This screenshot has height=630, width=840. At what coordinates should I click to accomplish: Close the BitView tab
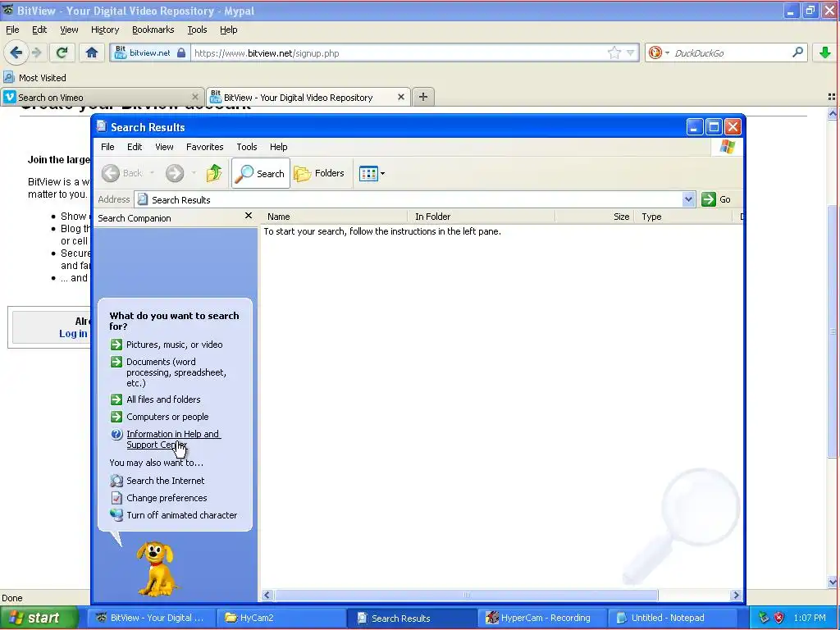tap(400, 97)
